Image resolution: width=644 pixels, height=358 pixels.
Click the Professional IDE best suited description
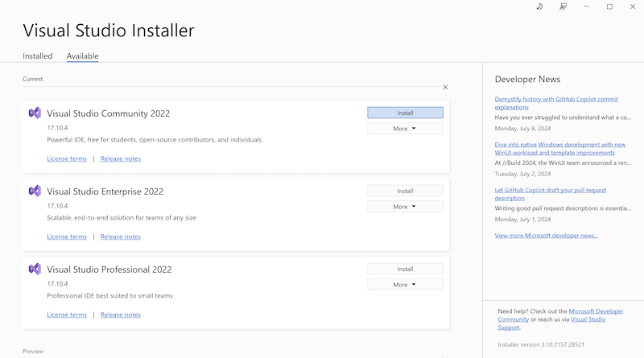click(x=109, y=295)
